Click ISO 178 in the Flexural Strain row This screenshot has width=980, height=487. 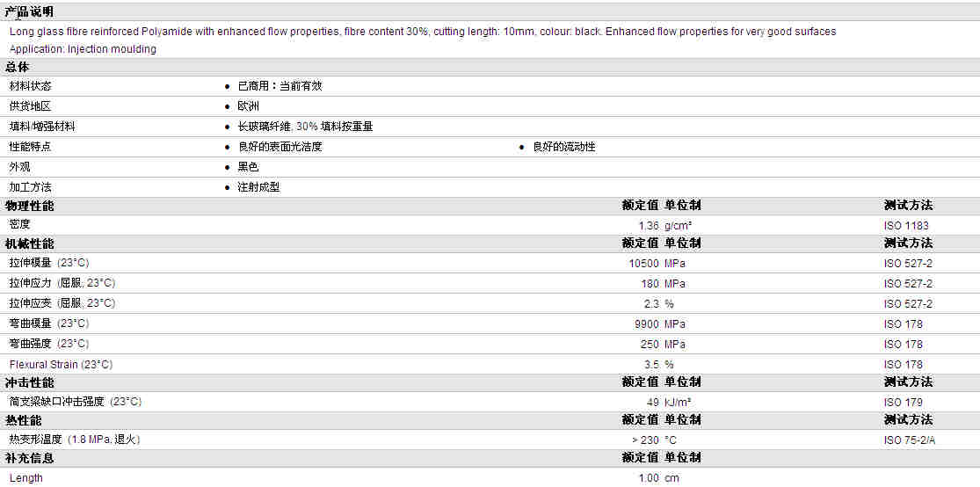coord(904,365)
